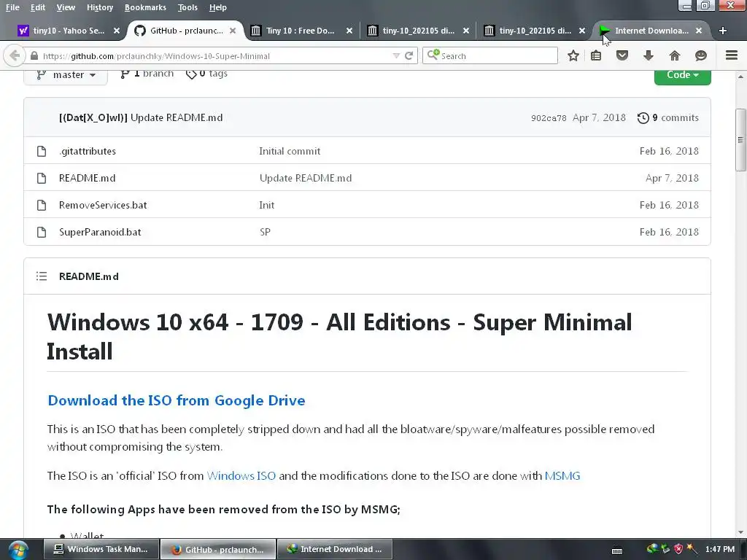
Task: Open a new tab with plus button
Action: 723,31
